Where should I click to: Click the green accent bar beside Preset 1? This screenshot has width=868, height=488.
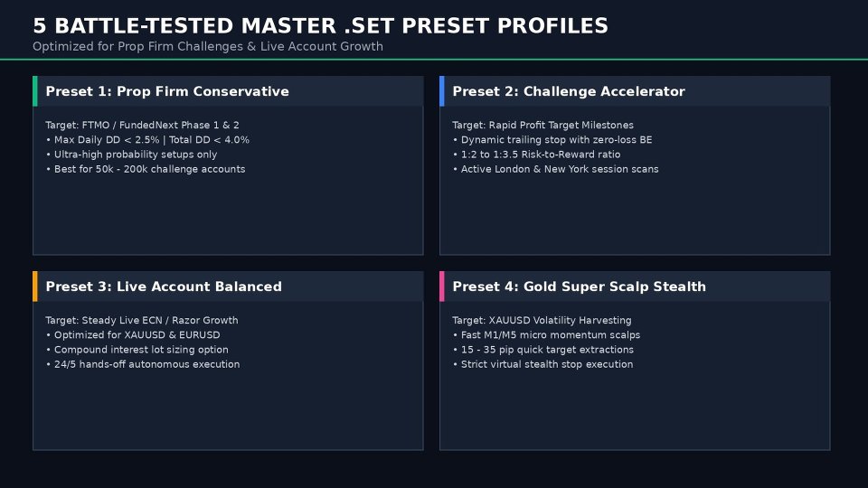(x=35, y=91)
